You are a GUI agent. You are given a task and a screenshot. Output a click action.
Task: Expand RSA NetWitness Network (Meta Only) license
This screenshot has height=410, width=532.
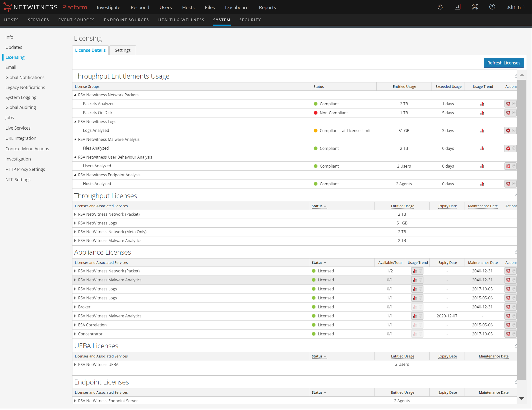tap(75, 232)
